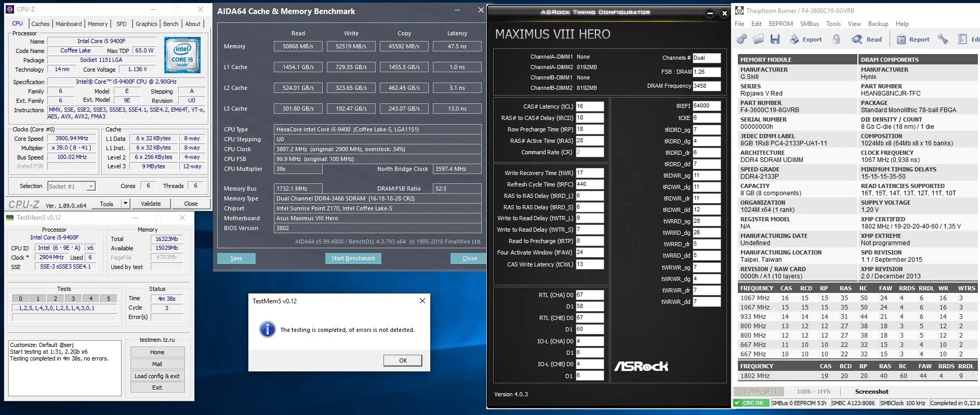Screen dimensions: 980x415
Task: Click the DRAM Frequency field showing 3458
Action: click(707, 86)
